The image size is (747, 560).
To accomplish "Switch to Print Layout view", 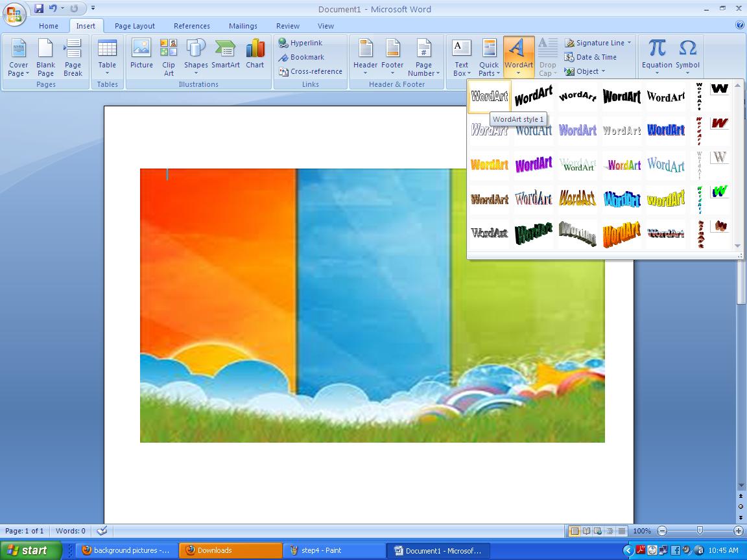I will (575, 530).
